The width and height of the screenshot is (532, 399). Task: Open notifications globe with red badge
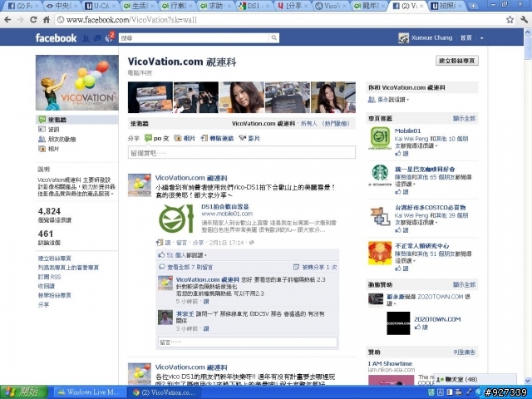(110, 37)
